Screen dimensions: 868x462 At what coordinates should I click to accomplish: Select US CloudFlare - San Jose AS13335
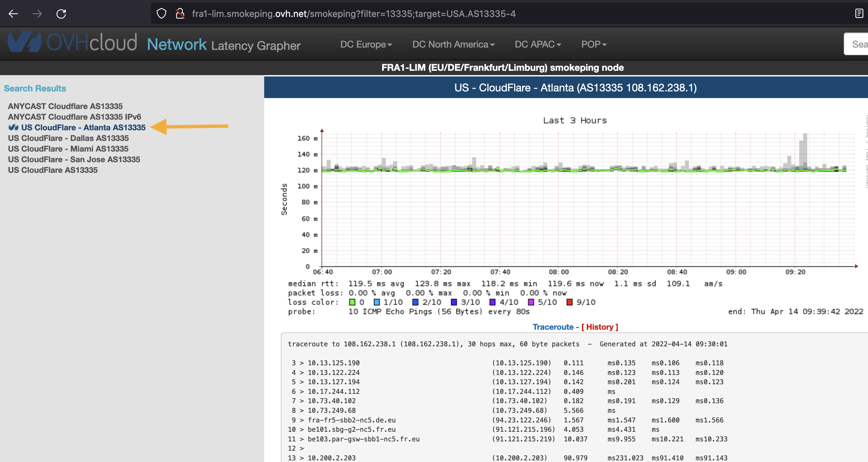coord(74,160)
